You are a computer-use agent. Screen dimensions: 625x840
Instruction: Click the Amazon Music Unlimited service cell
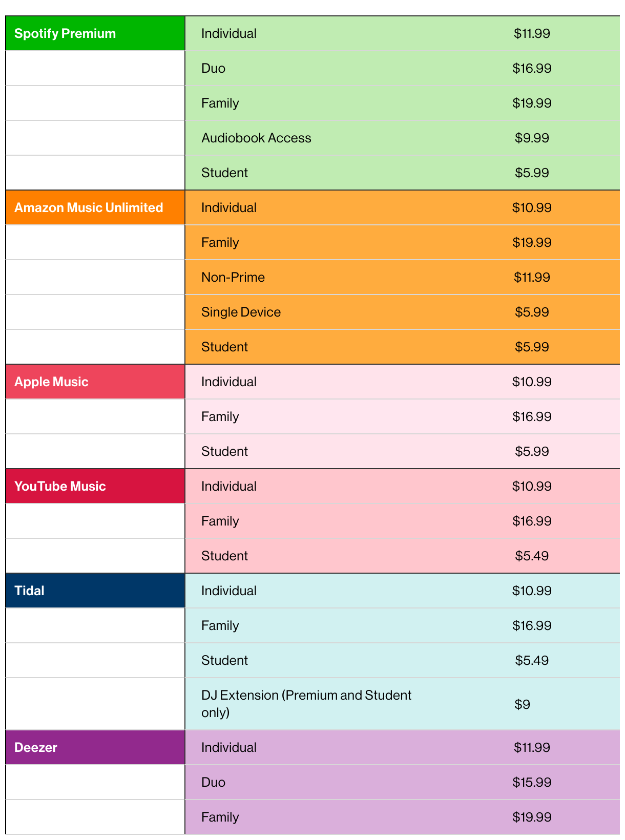pyautogui.click(x=89, y=208)
